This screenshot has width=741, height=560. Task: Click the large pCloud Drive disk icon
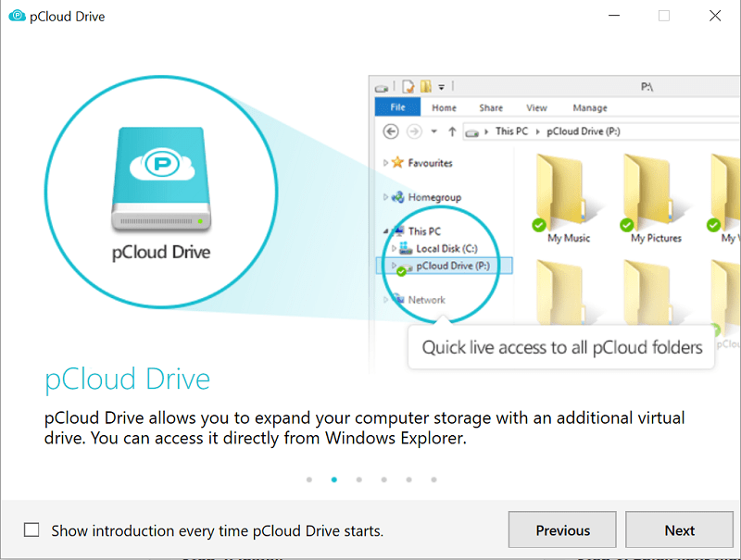point(161,179)
